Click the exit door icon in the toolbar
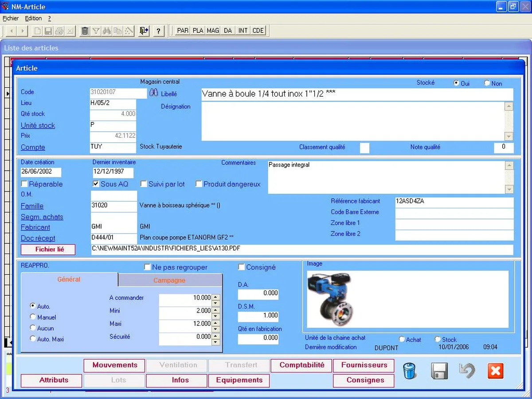The height and width of the screenshot is (399, 532). [143, 31]
